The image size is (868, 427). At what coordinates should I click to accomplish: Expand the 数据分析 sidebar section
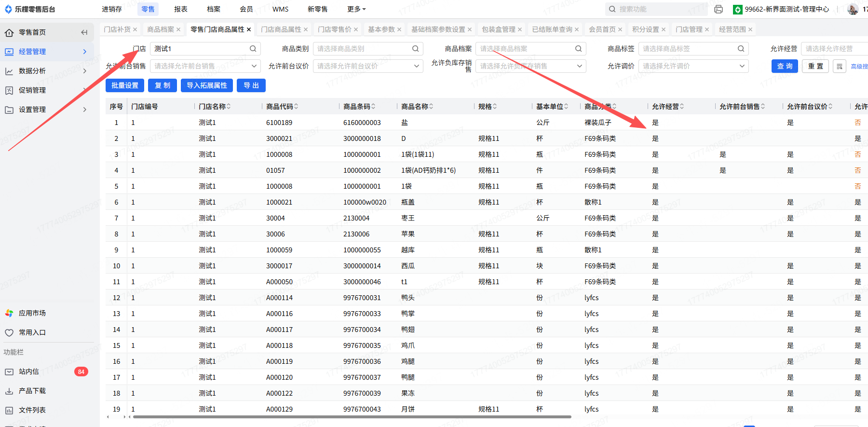point(47,71)
